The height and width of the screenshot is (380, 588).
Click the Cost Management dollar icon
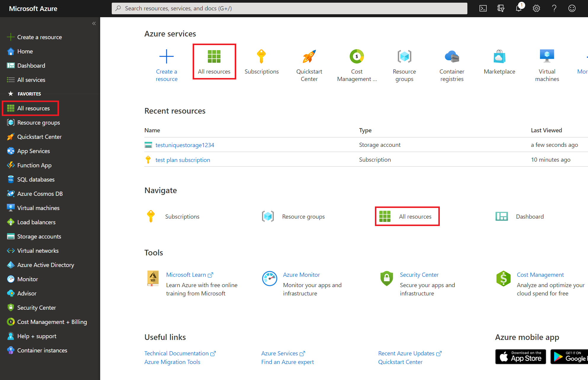click(x=357, y=56)
